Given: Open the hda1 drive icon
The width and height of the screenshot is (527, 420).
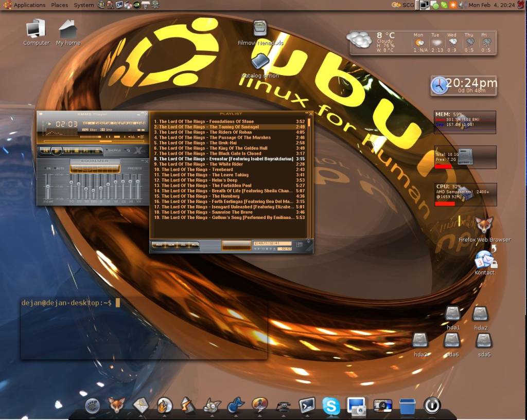Looking at the screenshot, I should coord(453,318).
